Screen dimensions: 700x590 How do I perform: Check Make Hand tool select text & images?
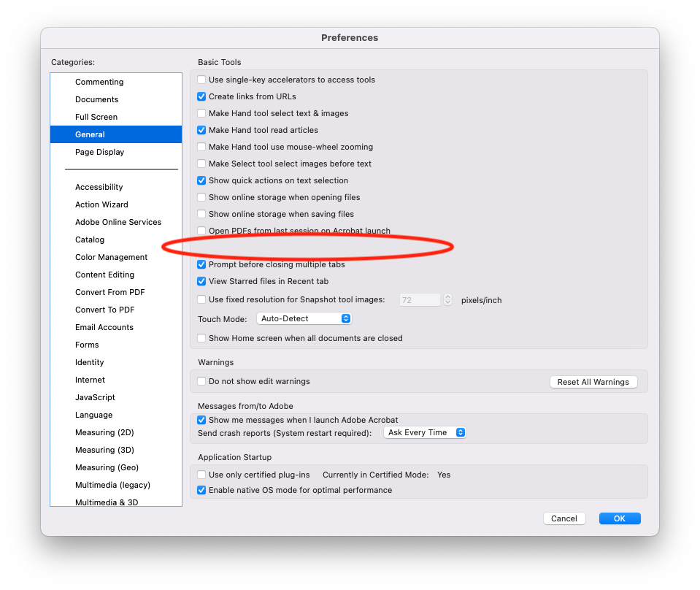pos(201,113)
